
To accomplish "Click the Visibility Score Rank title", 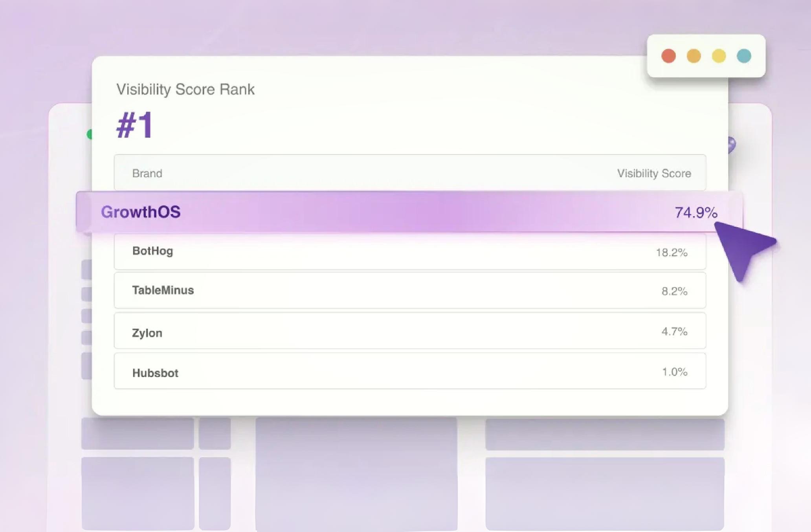I will tap(185, 89).
